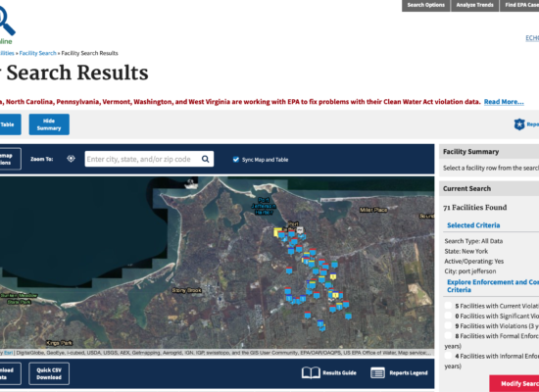Open the Reports Legend list icon
This screenshot has height=392, width=539.
point(377,372)
